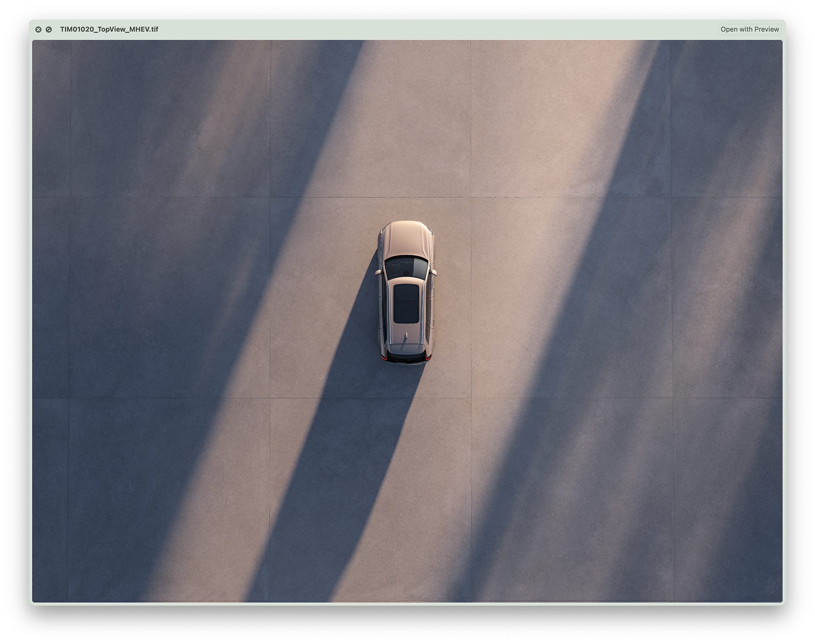This screenshot has width=815, height=644.
Task: Click the Open with Preview button
Action: pos(749,29)
